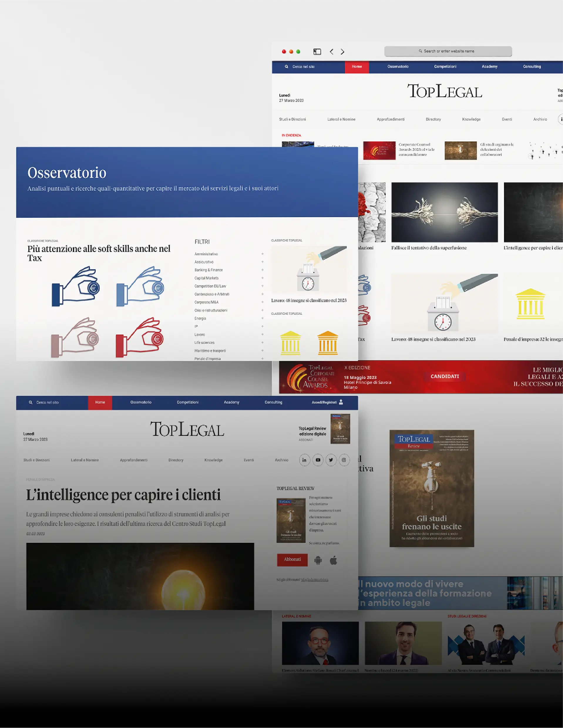This screenshot has height=728, width=563.
Task: Click the browser forward arrow
Action: (x=342, y=52)
